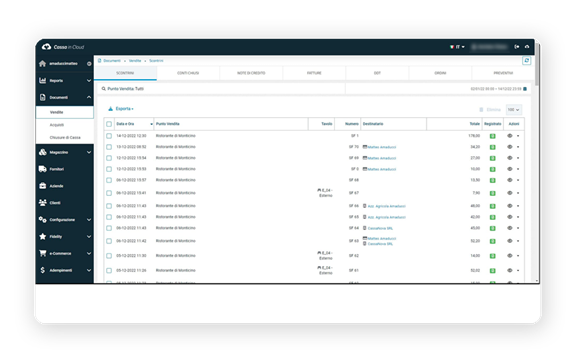Check the row dated 13-12-2022 08:52
The height and width of the screenshot is (362, 576).
click(x=109, y=147)
